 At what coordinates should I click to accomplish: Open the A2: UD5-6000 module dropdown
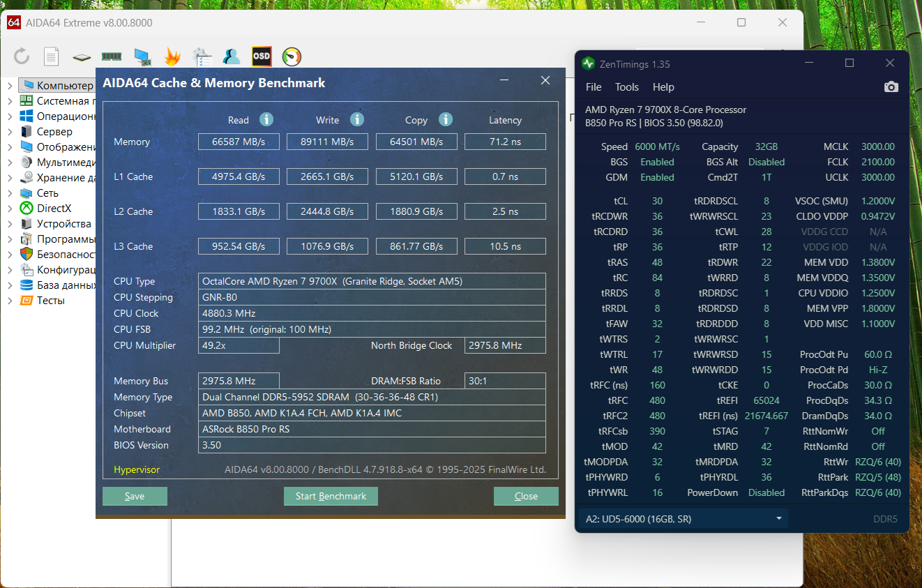point(683,518)
